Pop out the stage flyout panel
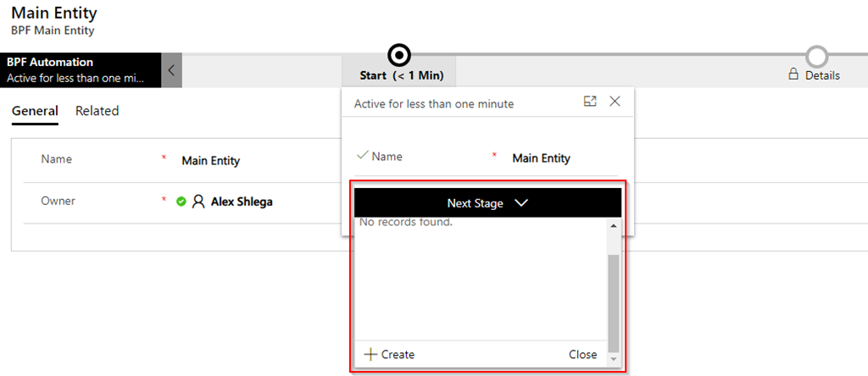The height and width of the screenshot is (376, 868). point(590,101)
